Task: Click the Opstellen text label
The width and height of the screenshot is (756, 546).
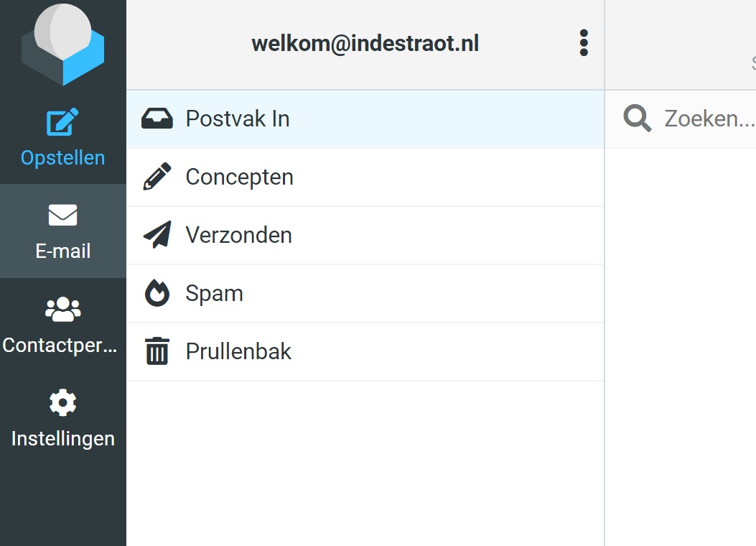Action: click(x=62, y=157)
